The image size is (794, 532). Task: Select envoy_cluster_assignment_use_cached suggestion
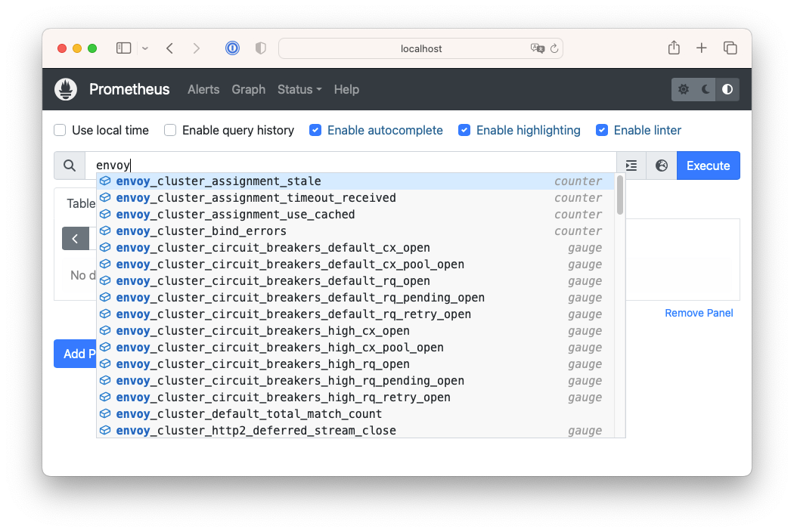tap(355, 214)
